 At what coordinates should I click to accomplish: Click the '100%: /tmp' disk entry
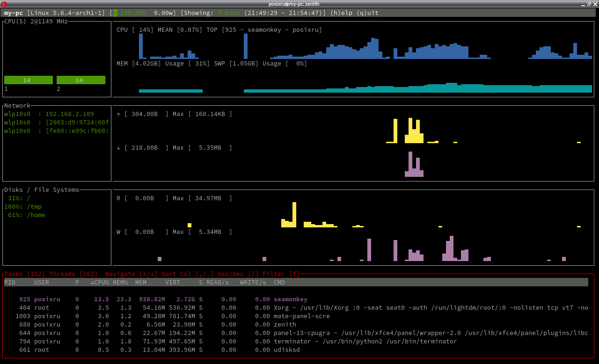click(x=23, y=207)
